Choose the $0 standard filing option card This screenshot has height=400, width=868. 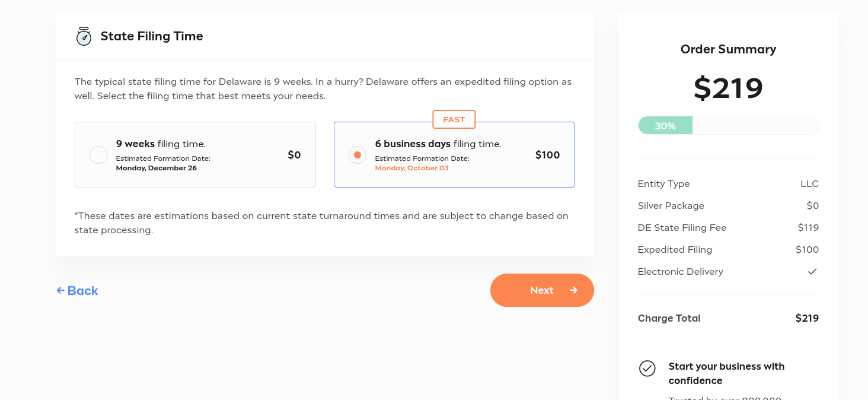(195, 155)
